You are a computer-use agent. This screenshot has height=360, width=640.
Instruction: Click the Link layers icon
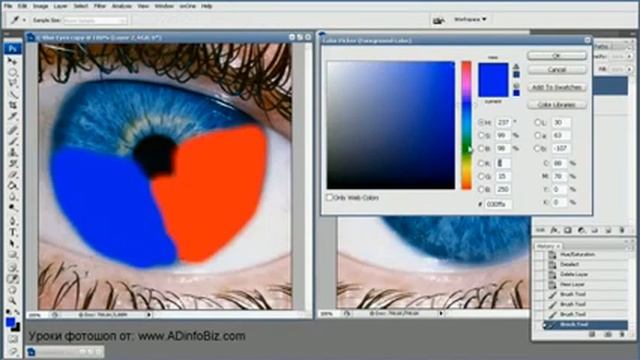540,231
